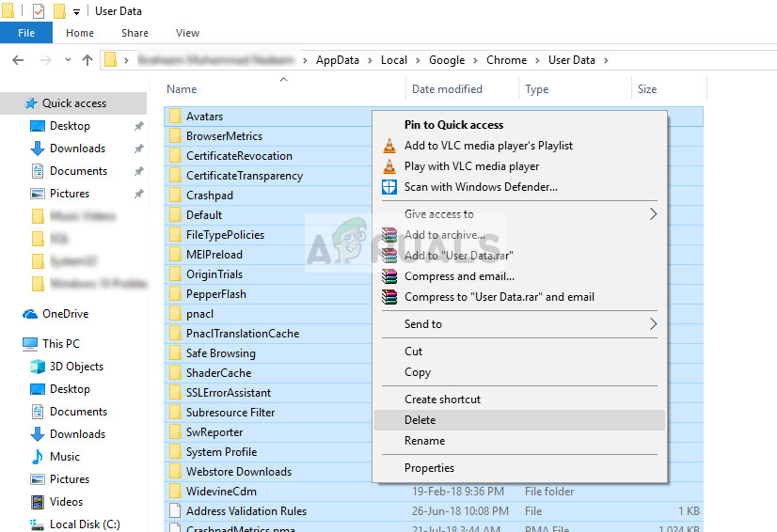Click Chrome in the address breadcrumb

[506, 60]
